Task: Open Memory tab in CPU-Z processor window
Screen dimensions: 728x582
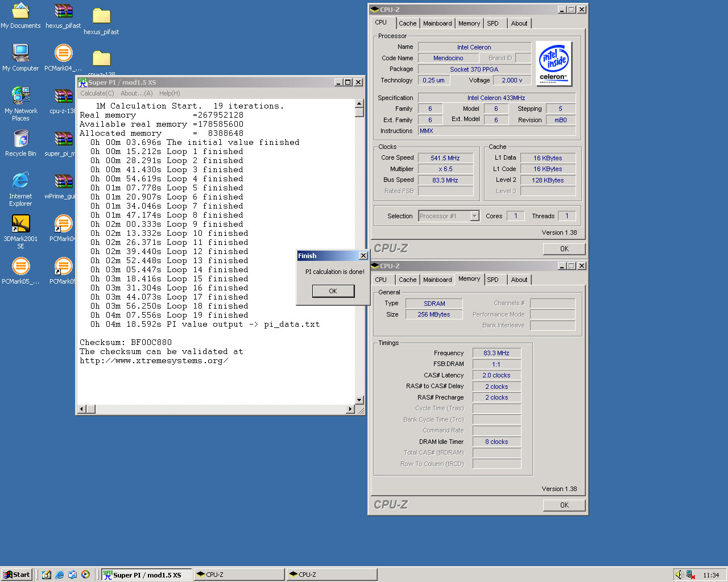Action: click(469, 23)
